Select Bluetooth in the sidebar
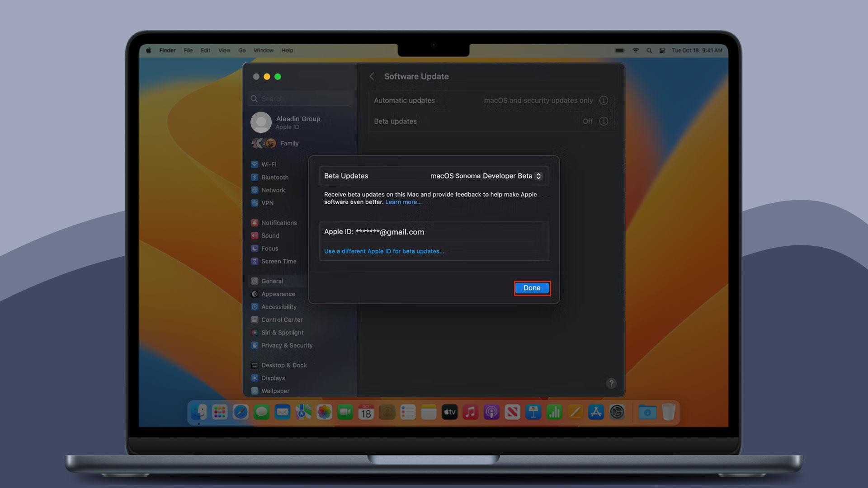 269,177
